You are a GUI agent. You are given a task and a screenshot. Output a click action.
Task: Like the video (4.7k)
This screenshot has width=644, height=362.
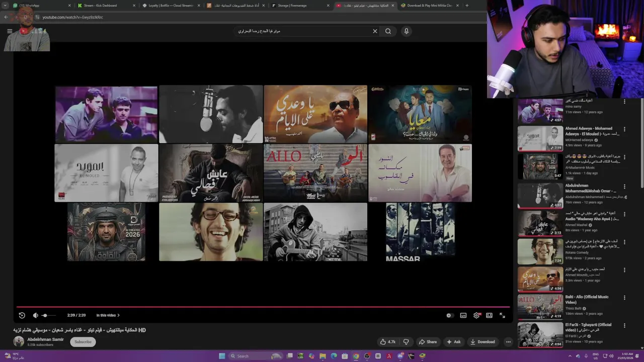pyautogui.click(x=388, y=342)
